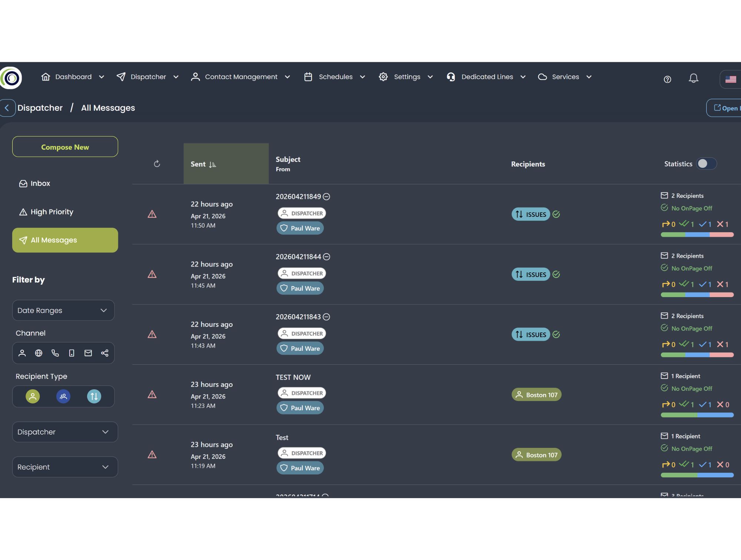Toggle the Statistics switch
This screenshot has height=560, width=741.
tap(706, 163)
